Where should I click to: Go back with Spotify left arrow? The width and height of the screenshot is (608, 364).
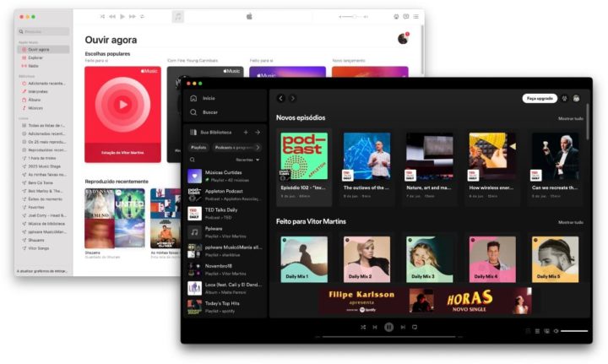tap(281, 99)
